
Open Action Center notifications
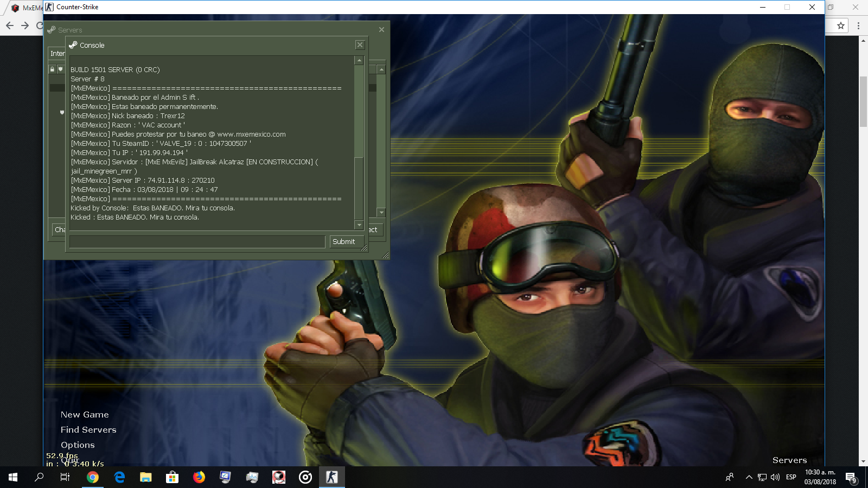[x=851, y=478]
